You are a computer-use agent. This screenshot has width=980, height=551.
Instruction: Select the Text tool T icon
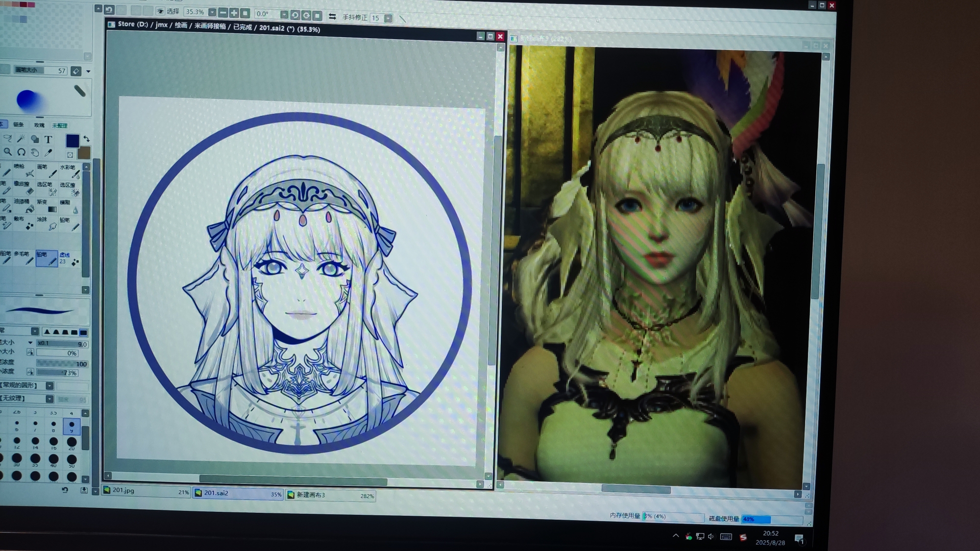[x=48, y=140]
